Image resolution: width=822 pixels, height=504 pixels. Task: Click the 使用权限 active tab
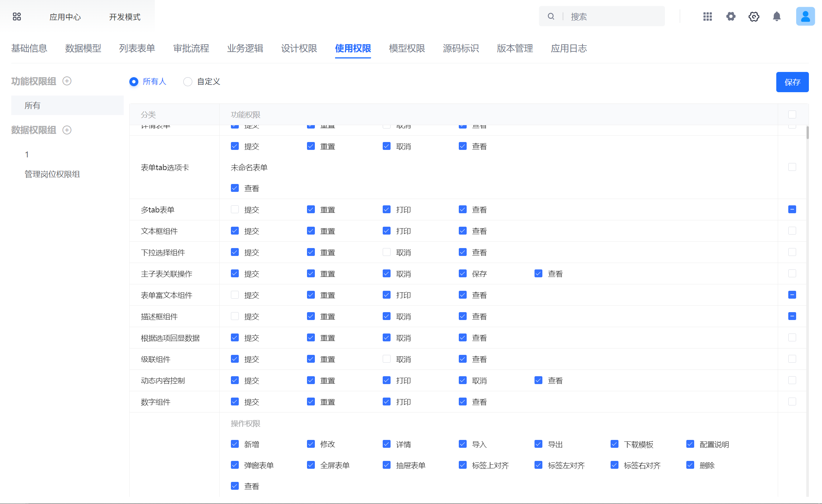(353, 48)
